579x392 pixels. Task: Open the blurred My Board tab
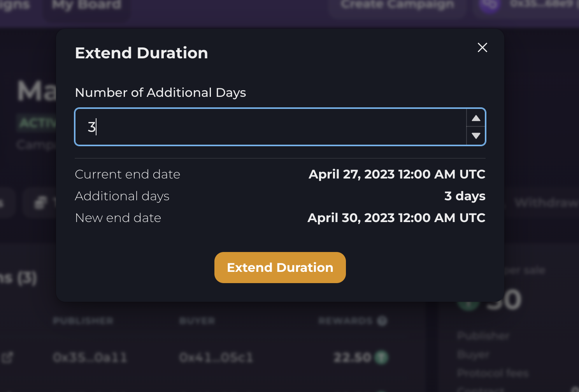click(x=87, y=5)
